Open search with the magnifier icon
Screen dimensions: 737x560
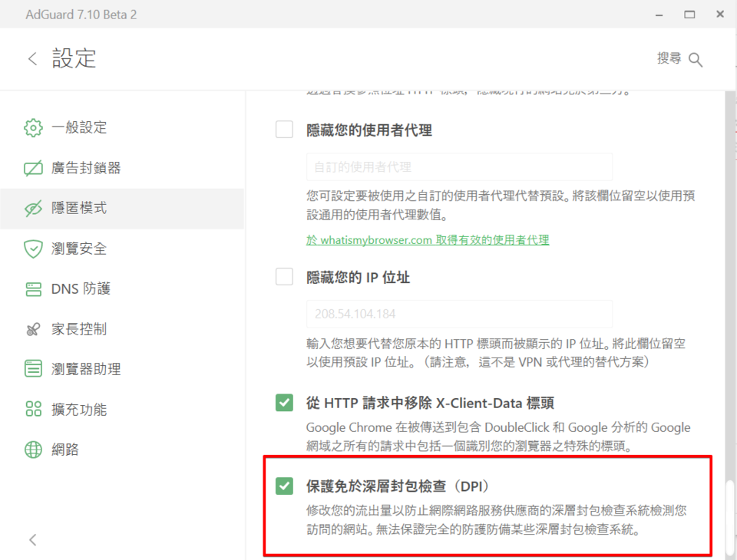(696, 60)
